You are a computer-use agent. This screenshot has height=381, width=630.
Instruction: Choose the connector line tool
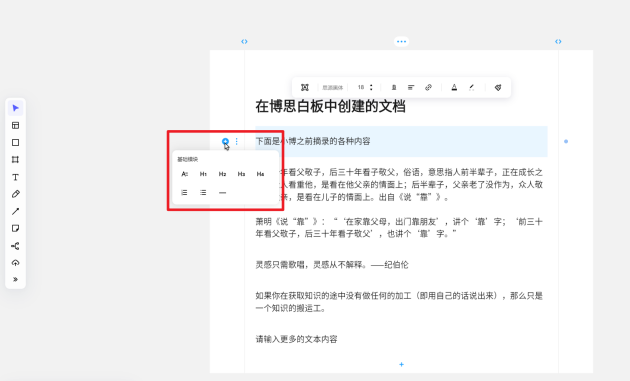click(x=16, y=211)
